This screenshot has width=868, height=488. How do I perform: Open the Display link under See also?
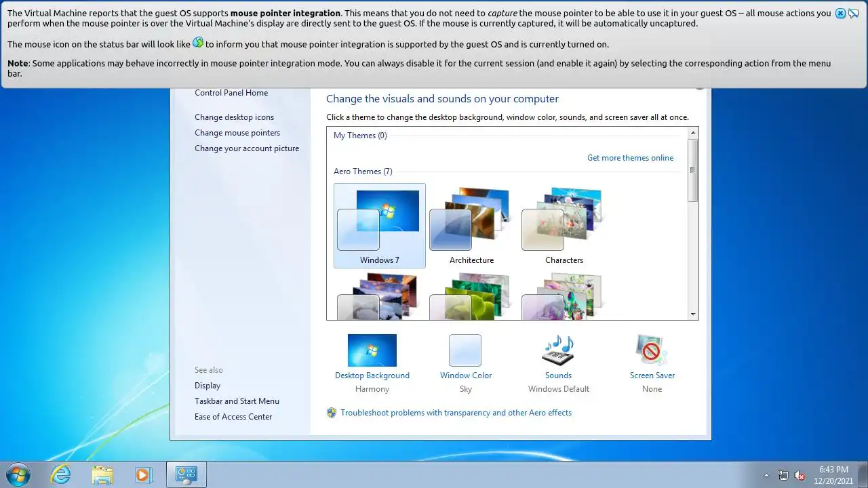point(208,386)
